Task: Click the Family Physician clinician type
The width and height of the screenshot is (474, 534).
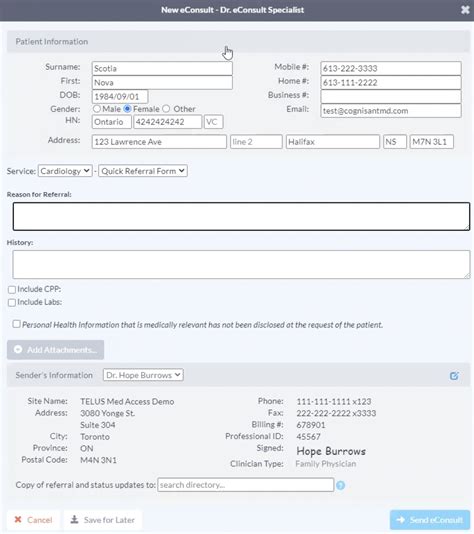Action: point(326,464)
